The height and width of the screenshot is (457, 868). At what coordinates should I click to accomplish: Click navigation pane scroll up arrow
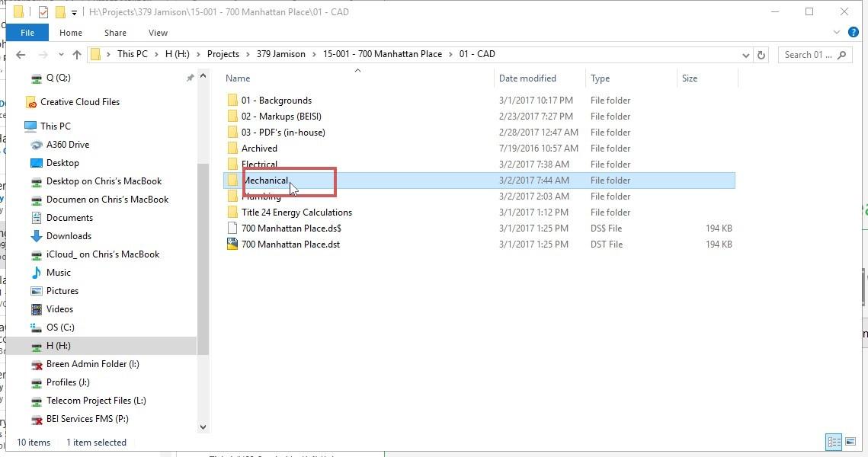[x=203, y=76]
